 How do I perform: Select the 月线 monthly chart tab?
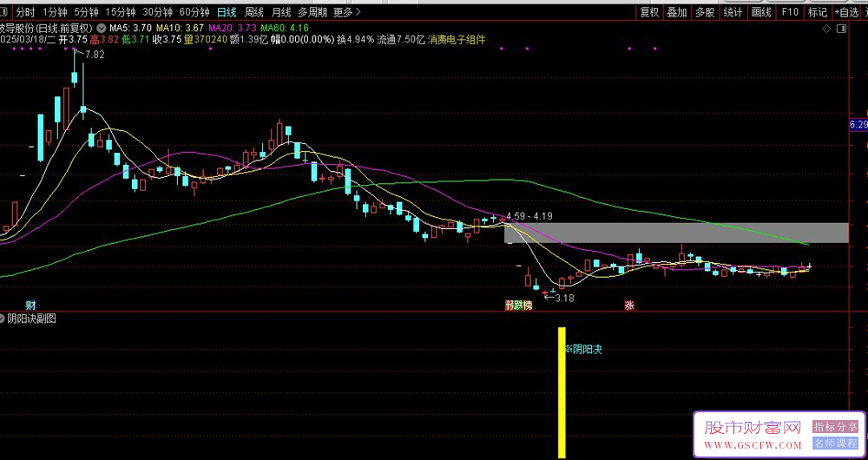[282, 11]
